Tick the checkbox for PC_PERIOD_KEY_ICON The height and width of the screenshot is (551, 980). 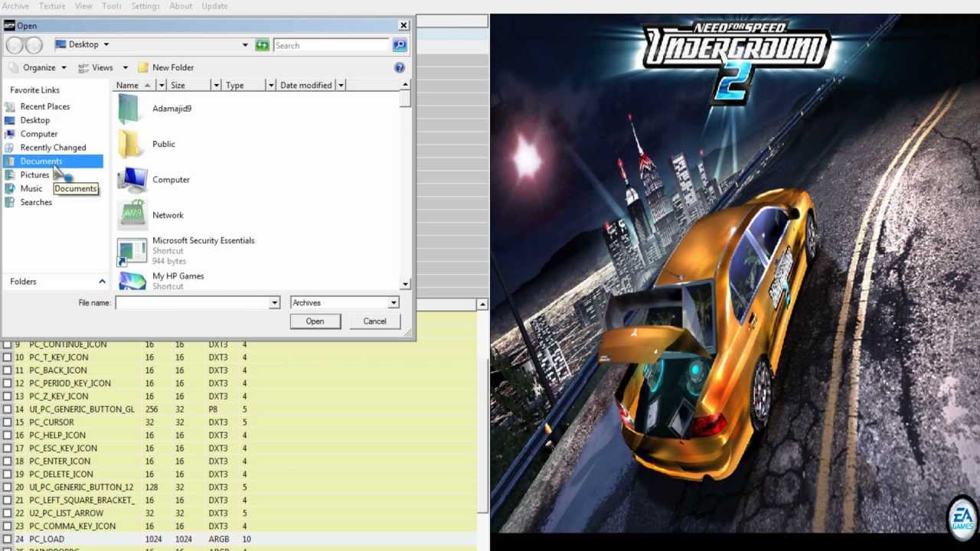[x=7, y=383]
